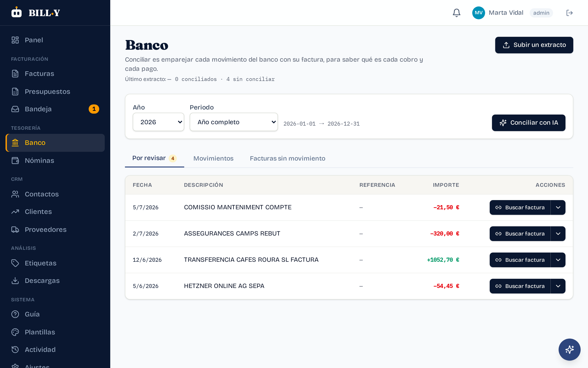Image resolution: width=588 pixels, height=368 pixels.
Task: Click the BILL·Y robot logo icon
Action: pyautogui.click(x=17, y=12)
